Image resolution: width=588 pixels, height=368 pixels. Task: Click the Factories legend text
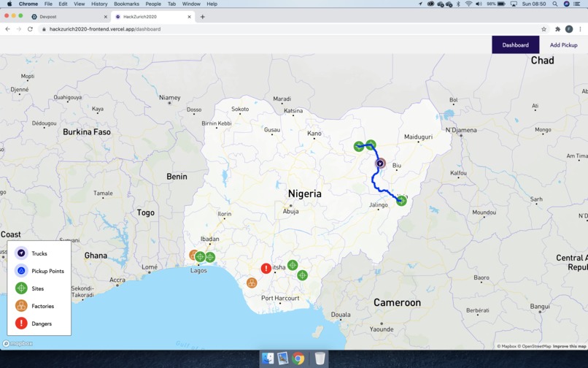(43, 306)
